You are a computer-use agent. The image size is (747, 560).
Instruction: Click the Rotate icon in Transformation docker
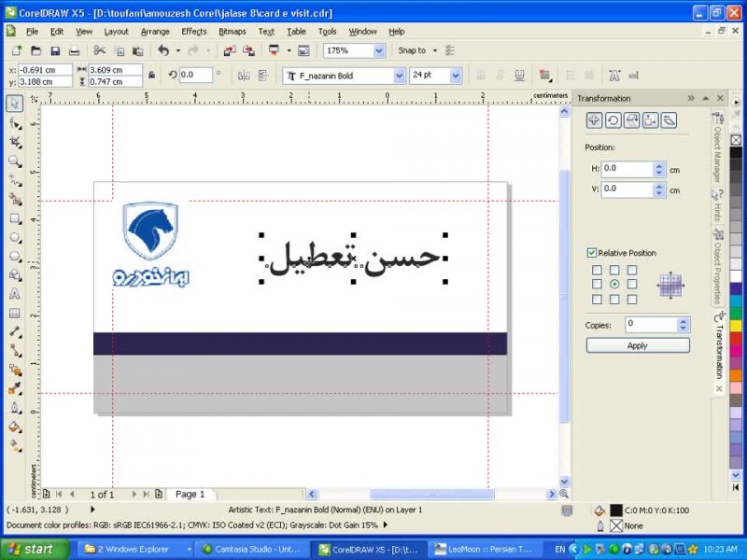[613, 119]
